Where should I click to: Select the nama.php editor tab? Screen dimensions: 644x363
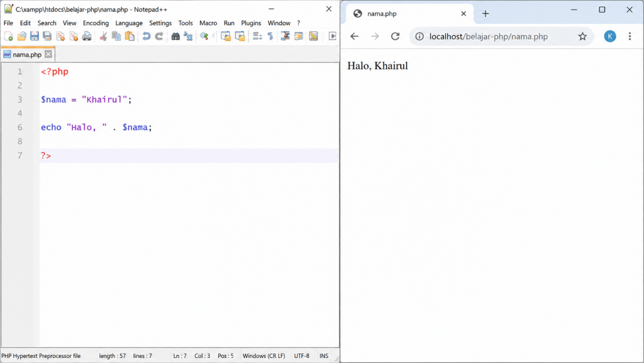point(27,54)
